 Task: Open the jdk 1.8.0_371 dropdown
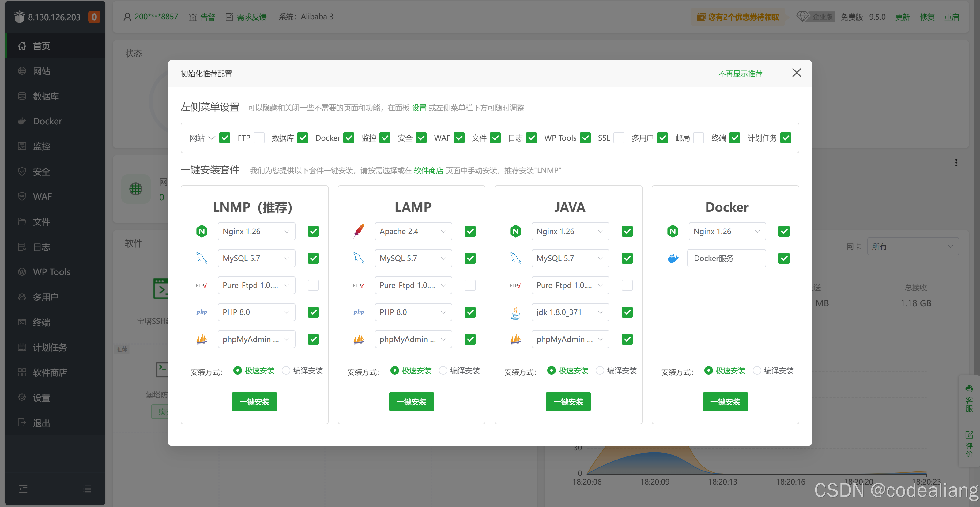[570, 312]
